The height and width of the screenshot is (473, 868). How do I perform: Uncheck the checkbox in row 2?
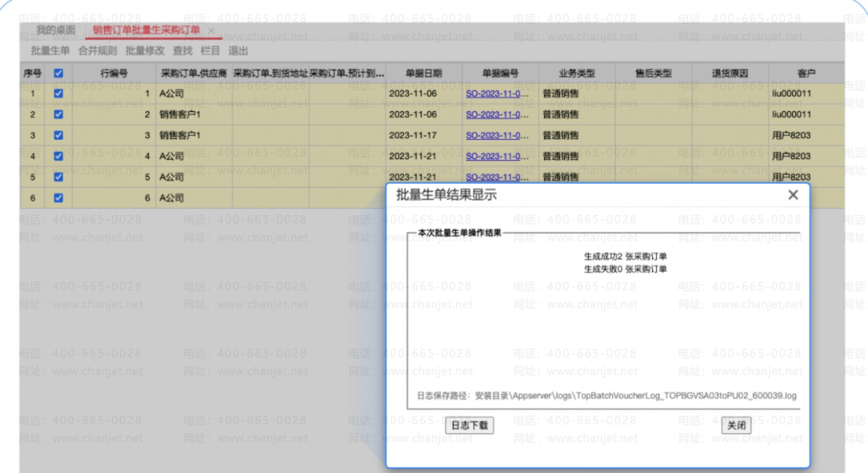pos(58,114)
